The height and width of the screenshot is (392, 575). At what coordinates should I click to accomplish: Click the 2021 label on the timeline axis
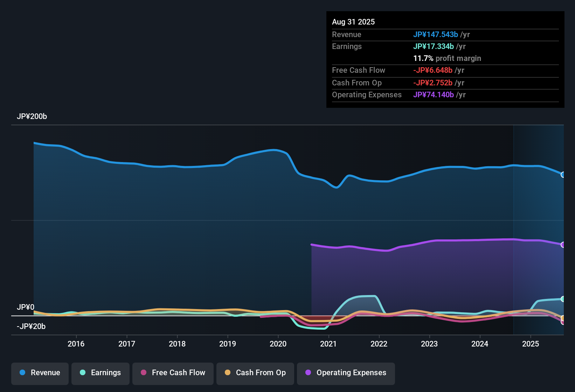[328, 344]
